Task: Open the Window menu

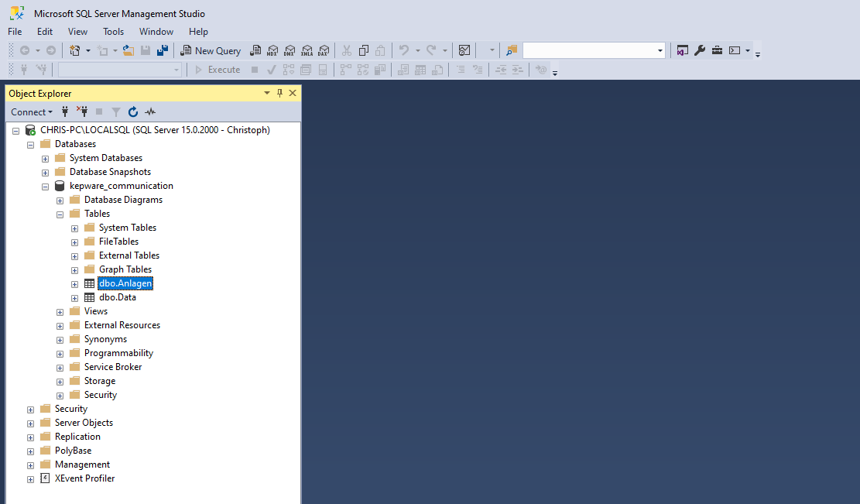Action: point(156,32)
